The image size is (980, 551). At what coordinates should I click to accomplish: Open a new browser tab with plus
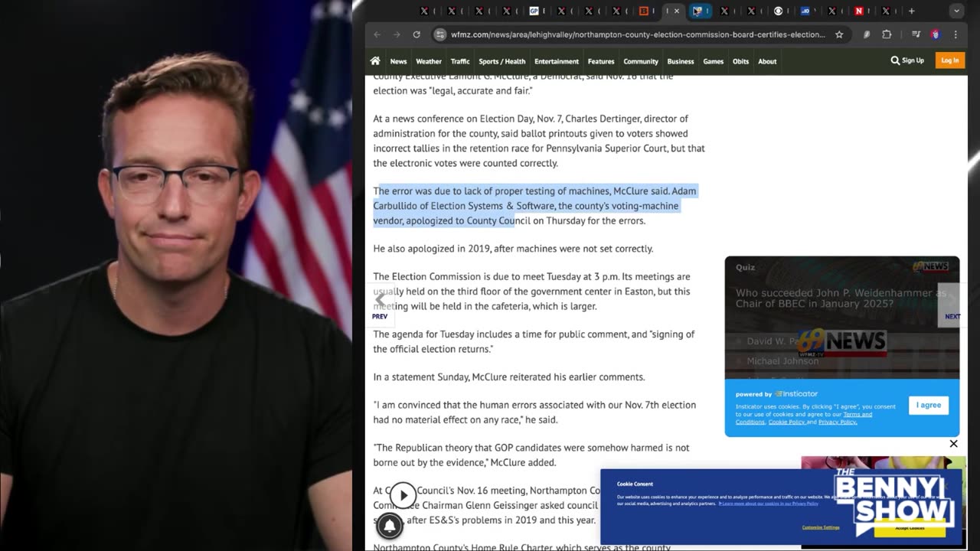pyautogui.click(x=911, y=11)
